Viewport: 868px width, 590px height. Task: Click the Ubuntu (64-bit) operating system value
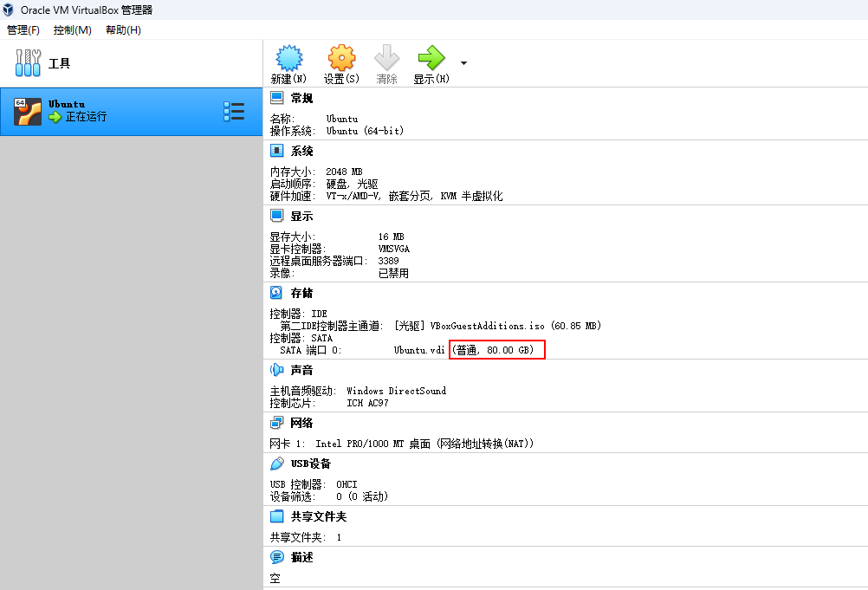click(x=365, y=131)
